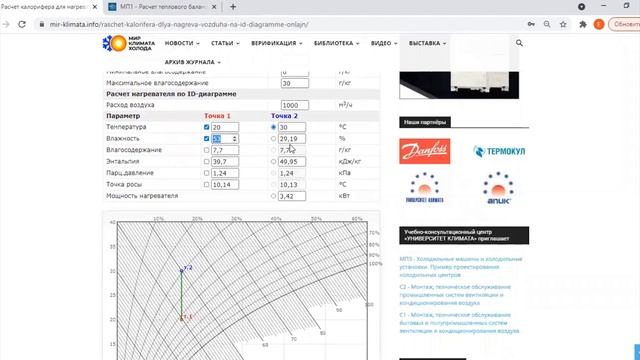Open the С1 Монтаж бытовых систем link
Screen dimensions: 640x360
click(x=459, y=323)
